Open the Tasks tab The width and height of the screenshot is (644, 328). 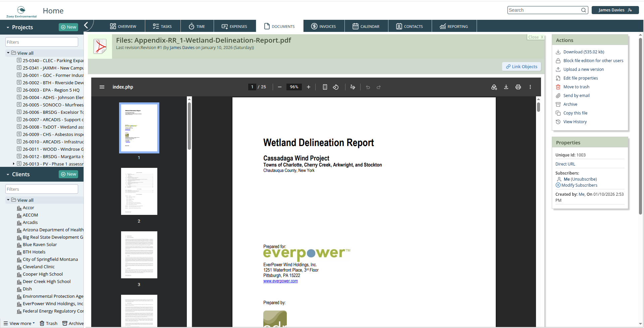coord(162,26)
